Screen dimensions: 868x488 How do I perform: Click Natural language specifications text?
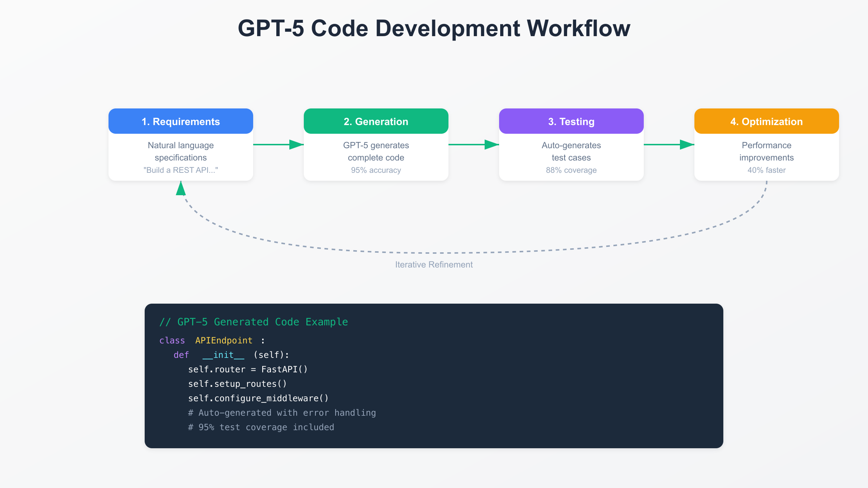[x=181, y=151]
